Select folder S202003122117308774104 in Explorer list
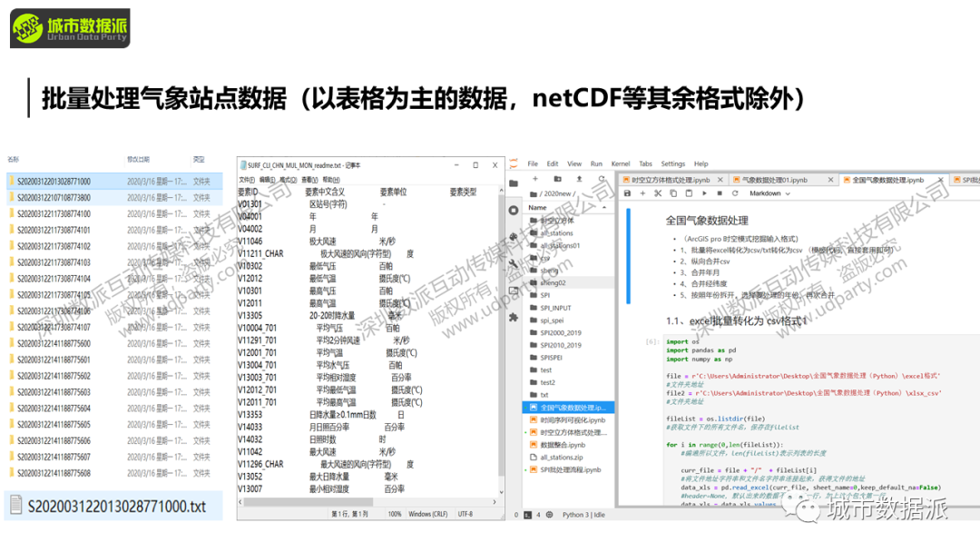Viewport: 980px width, 552px height. click(x=113, y=279)
